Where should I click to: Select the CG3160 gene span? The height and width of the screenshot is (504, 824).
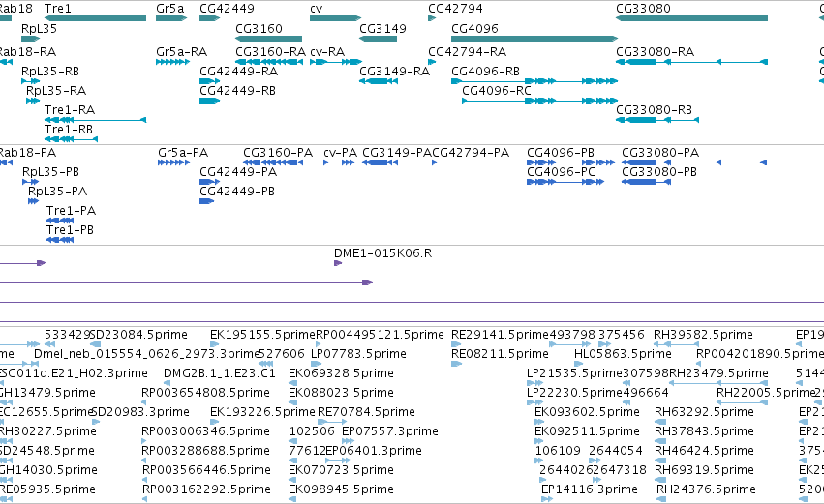(x=268, y=39)
